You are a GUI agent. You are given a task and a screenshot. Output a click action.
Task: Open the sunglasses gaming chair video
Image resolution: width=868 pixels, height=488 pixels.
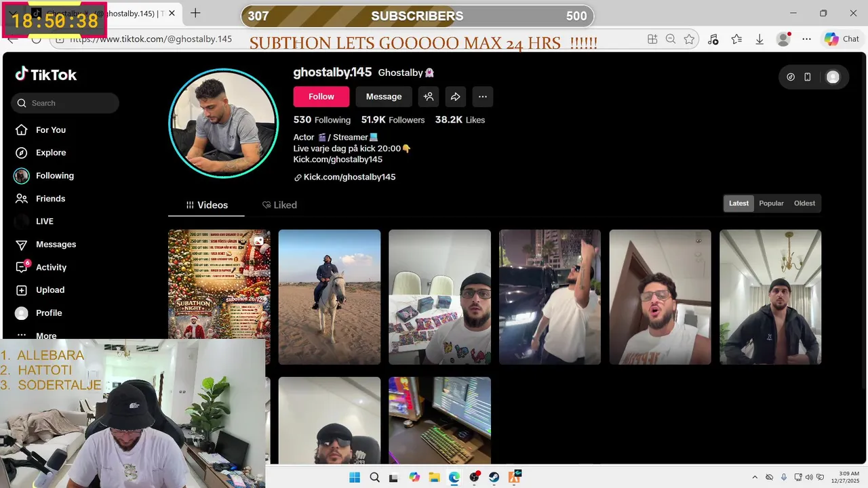330,420
